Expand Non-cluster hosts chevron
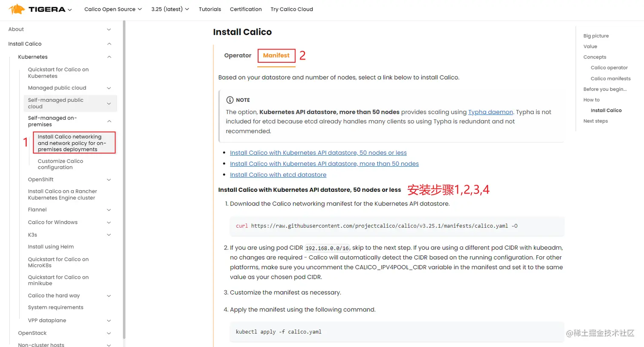Image resolution: width=644 pixels, height=347 pixels. pyautogui.click(x=109, y=345)
